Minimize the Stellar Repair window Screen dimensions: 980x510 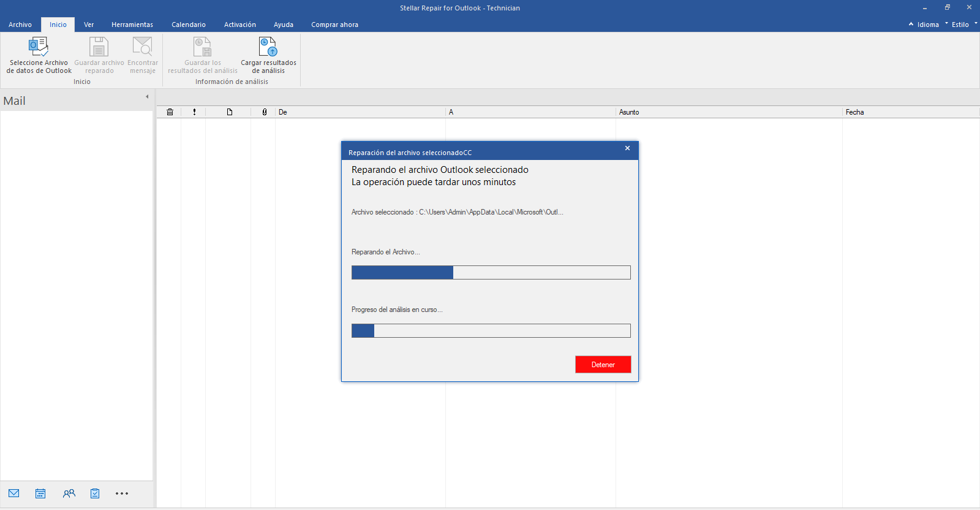pos(925,8)
